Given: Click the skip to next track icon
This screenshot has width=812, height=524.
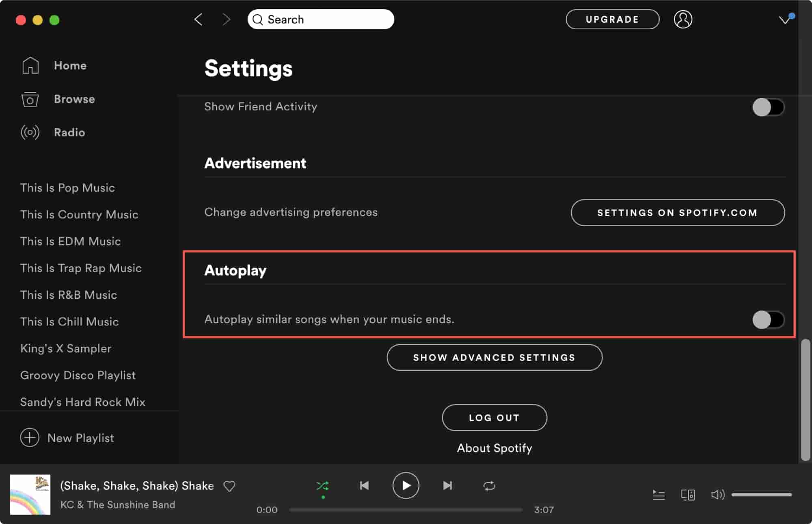Looking at the screenshot, I should click(x=447, y=485).
